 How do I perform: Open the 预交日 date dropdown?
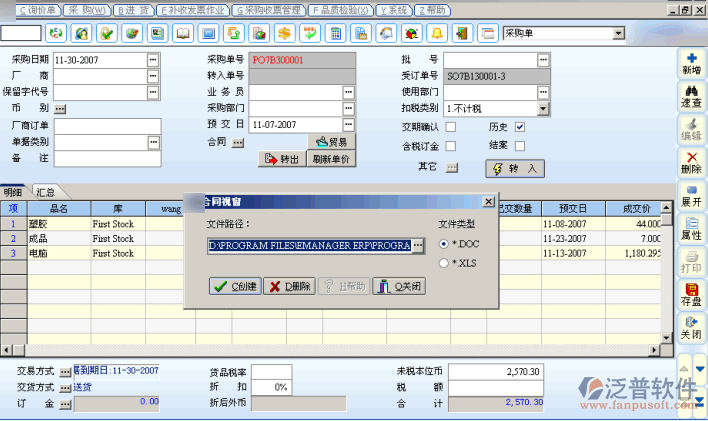coord(349,125)
